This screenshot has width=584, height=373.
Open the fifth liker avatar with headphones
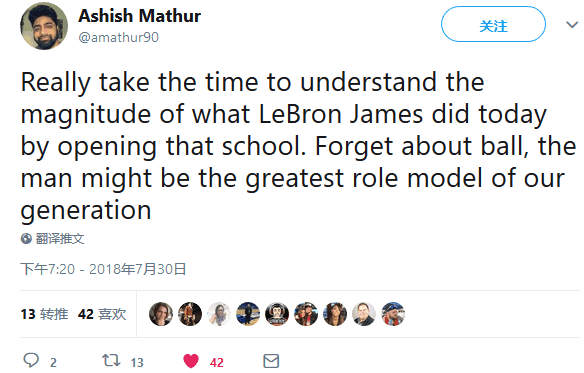(277, 314)
